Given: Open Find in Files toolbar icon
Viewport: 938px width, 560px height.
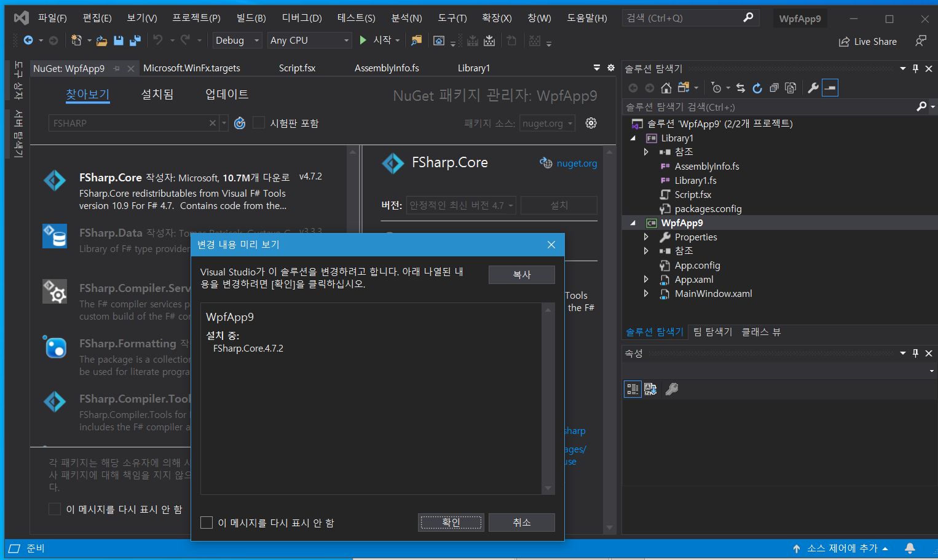Looking at the screenshot, I should [x=417, y=41].
